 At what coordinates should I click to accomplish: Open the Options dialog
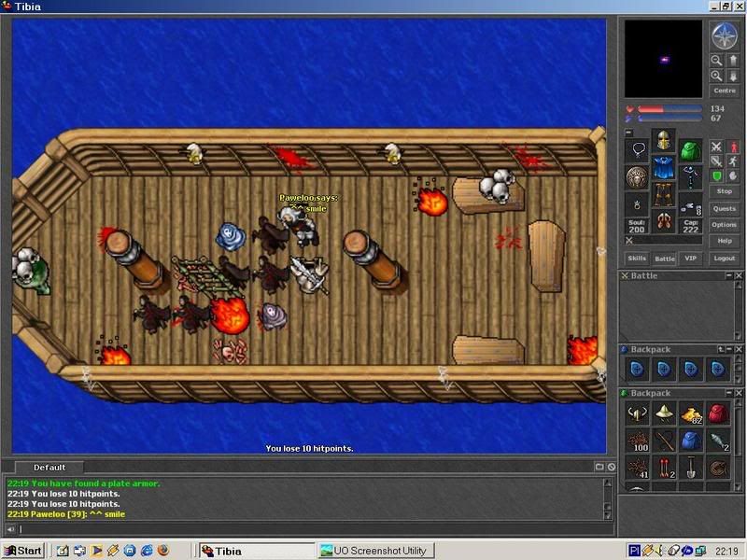725,225
